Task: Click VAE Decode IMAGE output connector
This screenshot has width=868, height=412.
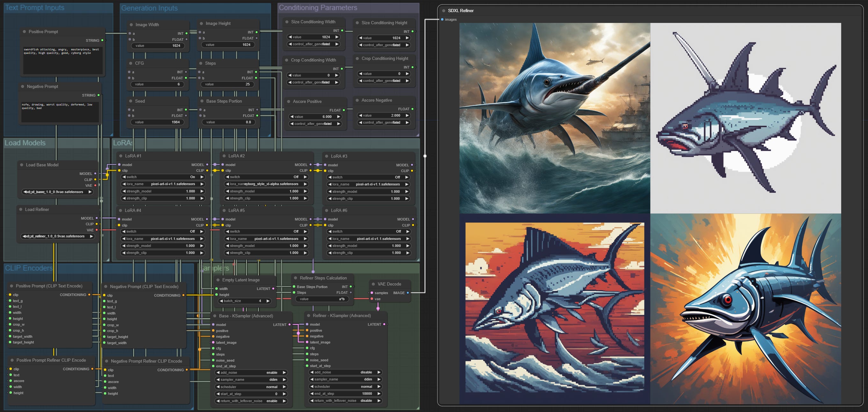Action: tap(408, 293)
